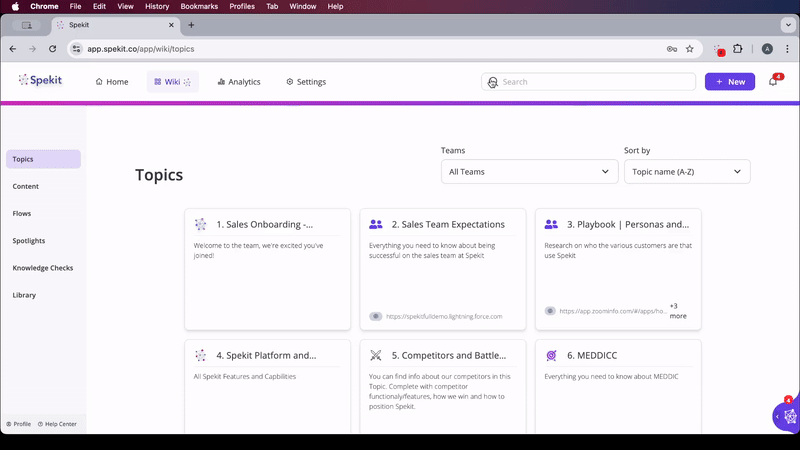Click the Spekit Platform topic icon

(x=201, y=356)
